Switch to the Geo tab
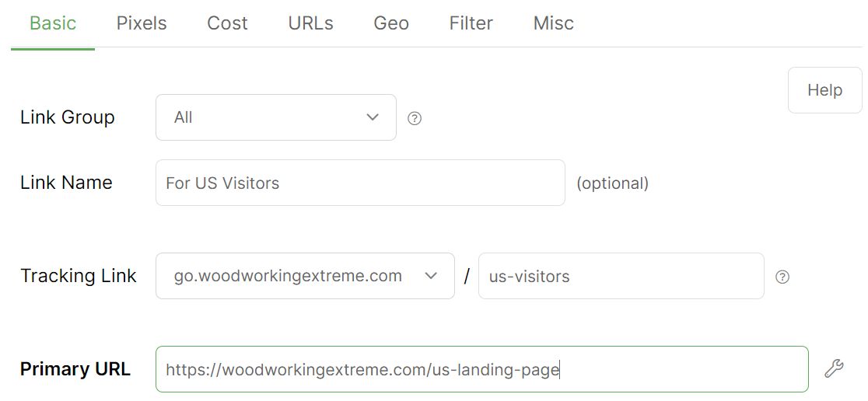Image resolution: width=868 pixels, height=401 pixels. click(391, 23)
